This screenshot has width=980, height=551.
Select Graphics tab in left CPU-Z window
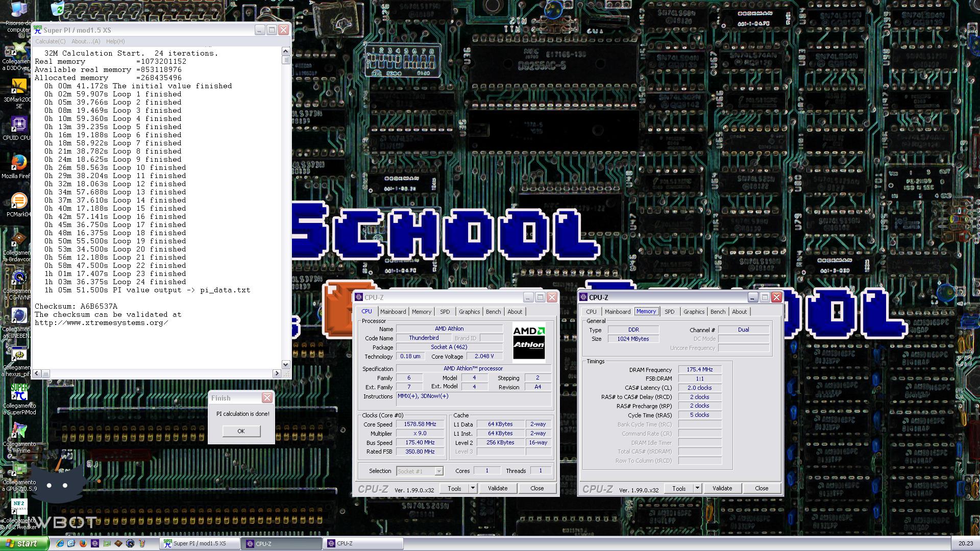click(469, 312)
